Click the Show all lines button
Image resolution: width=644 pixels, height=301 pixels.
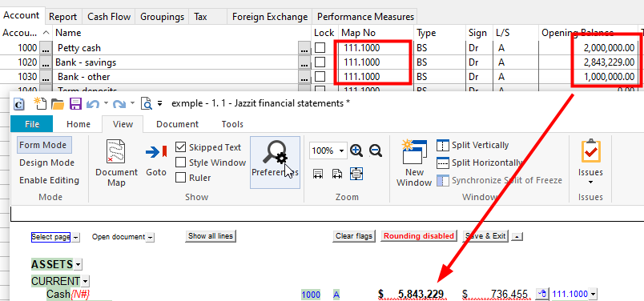tap(211, 236)
